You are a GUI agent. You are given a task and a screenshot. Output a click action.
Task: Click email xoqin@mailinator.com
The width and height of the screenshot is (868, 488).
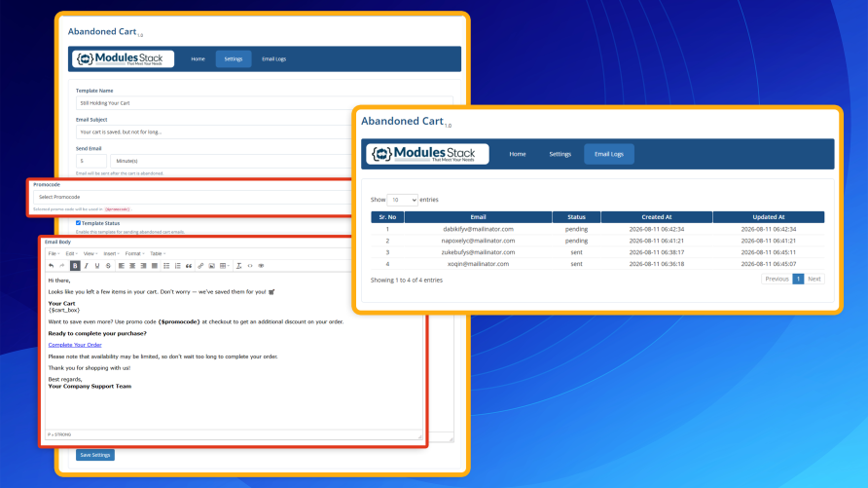479,264
